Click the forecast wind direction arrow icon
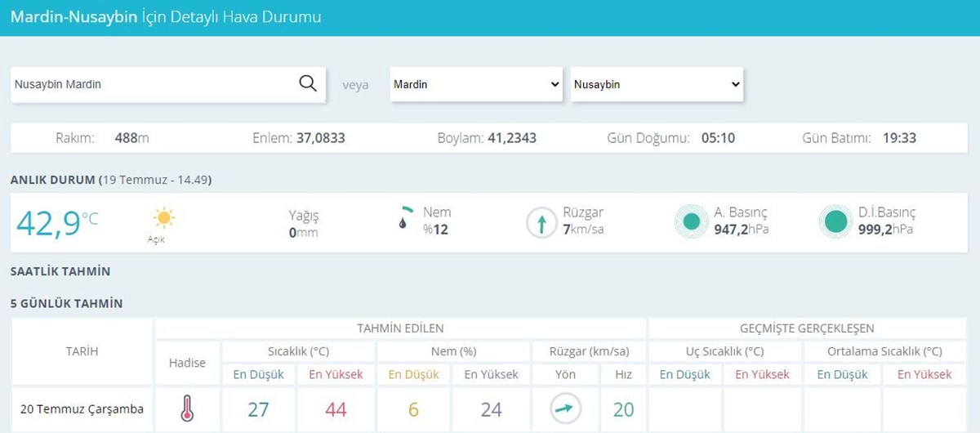This screenshot has height=433, width=980. pos(565,409)
